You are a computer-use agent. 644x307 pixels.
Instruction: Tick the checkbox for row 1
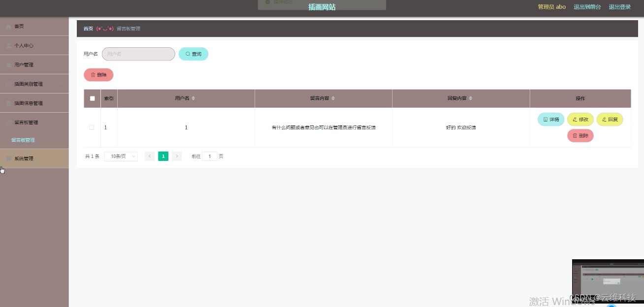[92, 127]
